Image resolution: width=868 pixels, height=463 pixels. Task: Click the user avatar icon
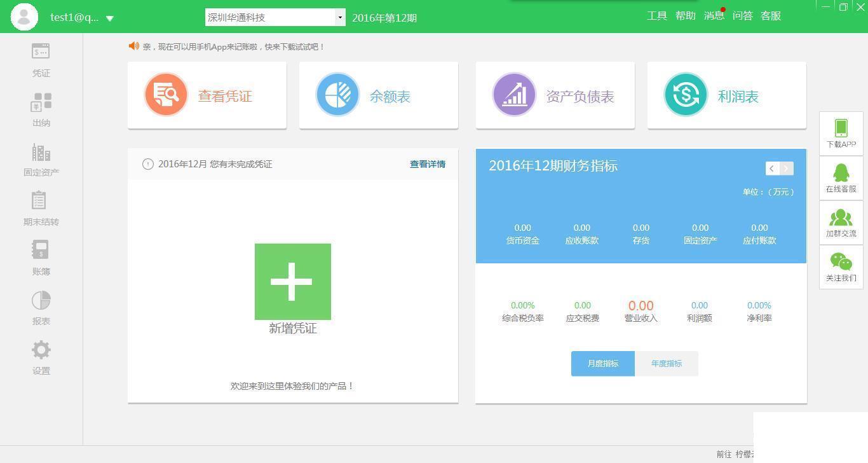pos(24,17)
